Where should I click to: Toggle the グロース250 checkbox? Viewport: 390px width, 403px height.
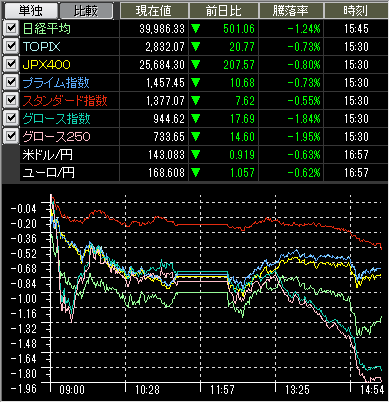[11, 136]
